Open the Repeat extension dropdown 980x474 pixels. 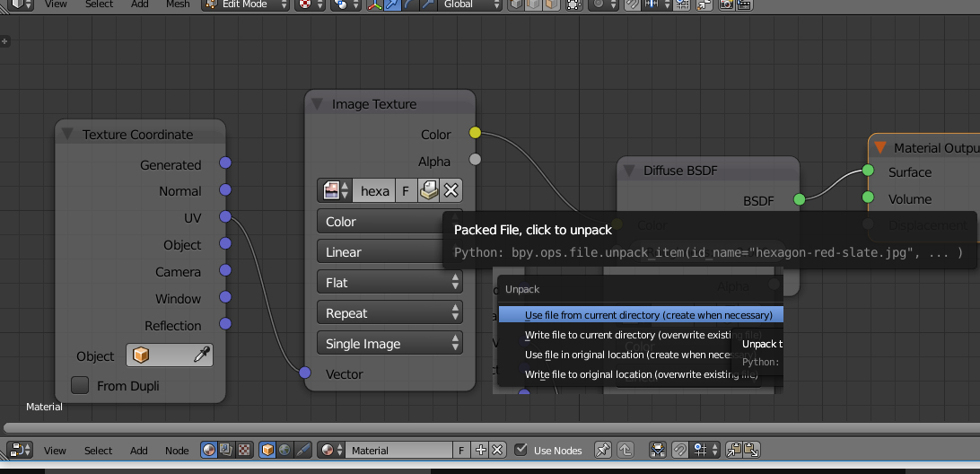389,313
